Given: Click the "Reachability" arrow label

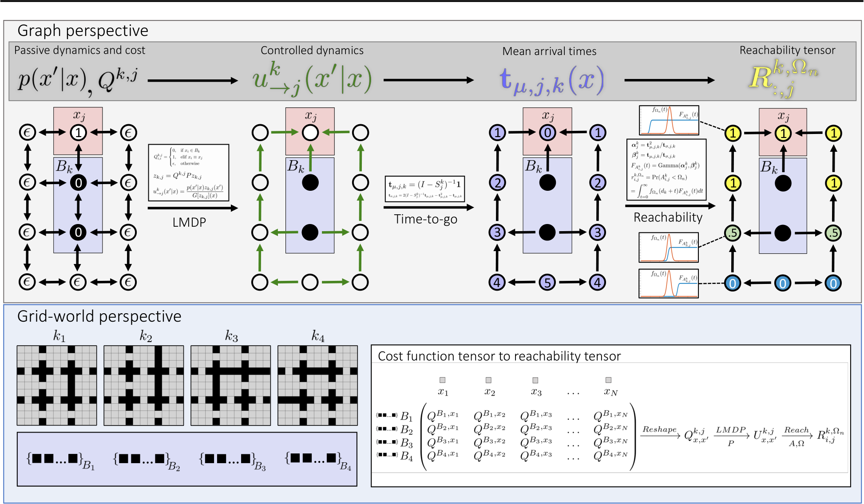Looking at the screenshot, I should tap(668, 217).
